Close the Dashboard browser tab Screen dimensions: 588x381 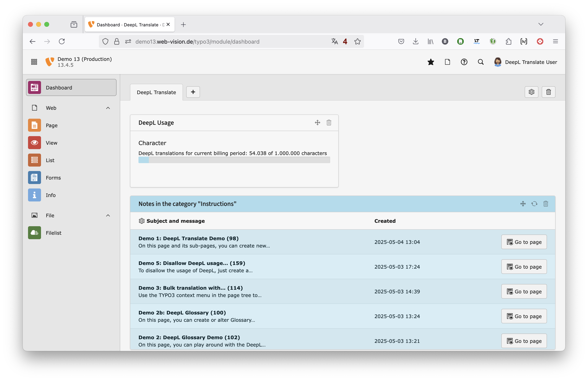(168, 24)
